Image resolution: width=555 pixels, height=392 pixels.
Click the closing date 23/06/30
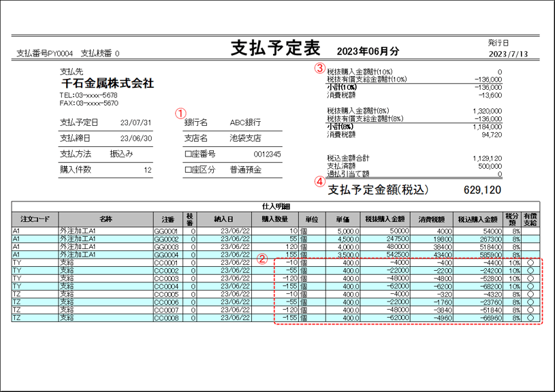(x=136, y=138)
